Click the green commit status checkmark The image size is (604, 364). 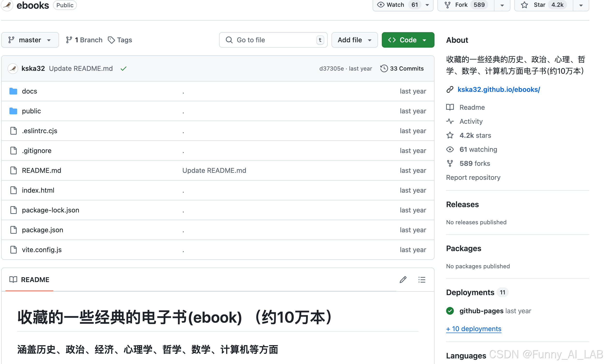(x=124, y=69)
